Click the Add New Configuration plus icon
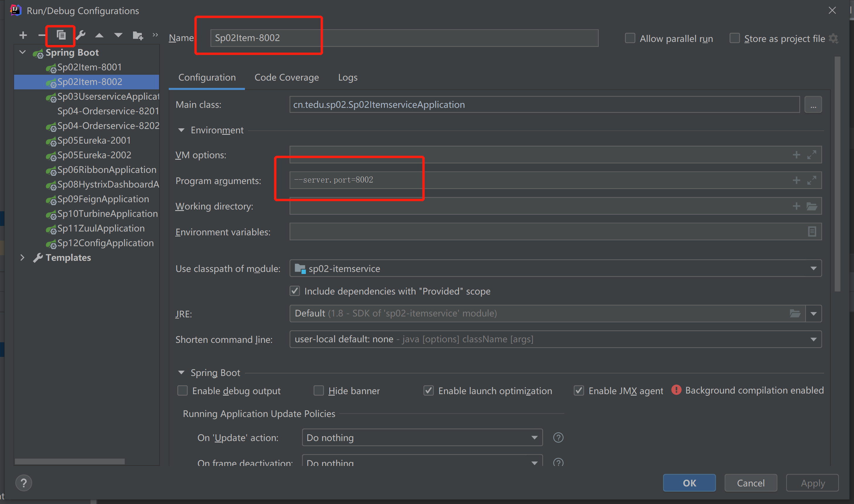The height and width of the screenshot is (504, 854). pyautogui.click(x=23, y=35)
